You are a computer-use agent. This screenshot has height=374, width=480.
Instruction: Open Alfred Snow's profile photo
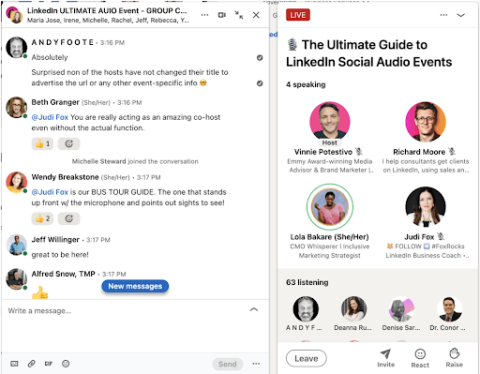(x=16, y=279)
